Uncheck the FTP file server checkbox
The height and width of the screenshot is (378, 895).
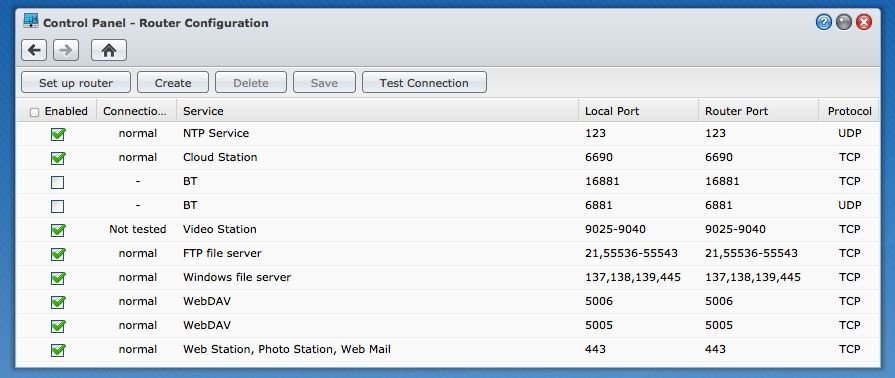pyautogui.click(x=58, y=254)
